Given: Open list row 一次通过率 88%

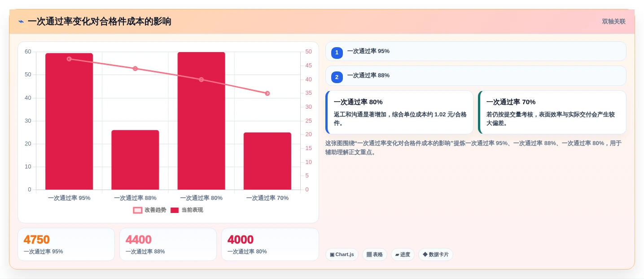Looking at the screenshot, I should click(x=476, y=75).
